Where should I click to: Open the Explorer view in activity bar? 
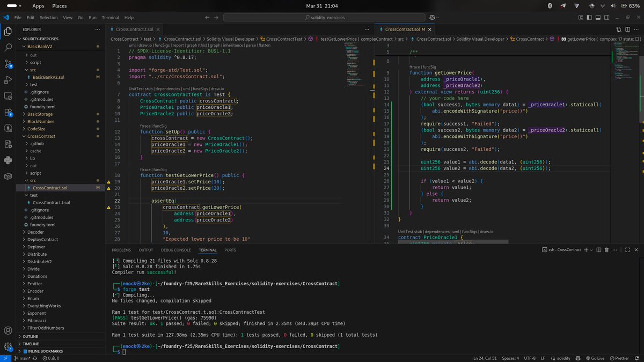click(x=8, y=31)
